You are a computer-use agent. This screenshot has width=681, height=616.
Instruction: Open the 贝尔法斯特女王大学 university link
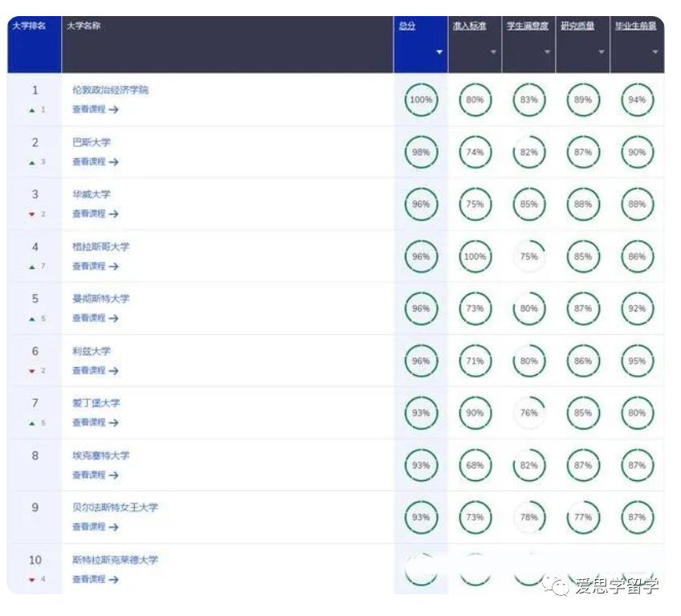(115, 508)
